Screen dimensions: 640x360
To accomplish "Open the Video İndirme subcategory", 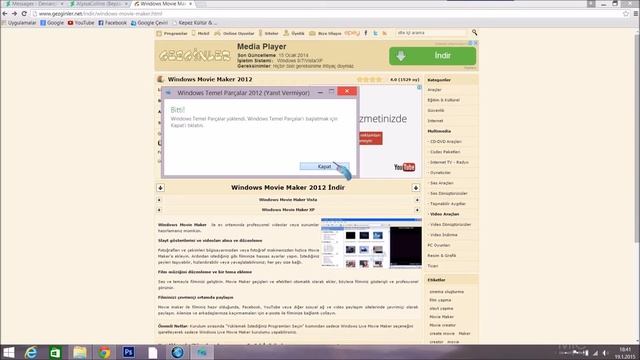I will click(443, 235).
